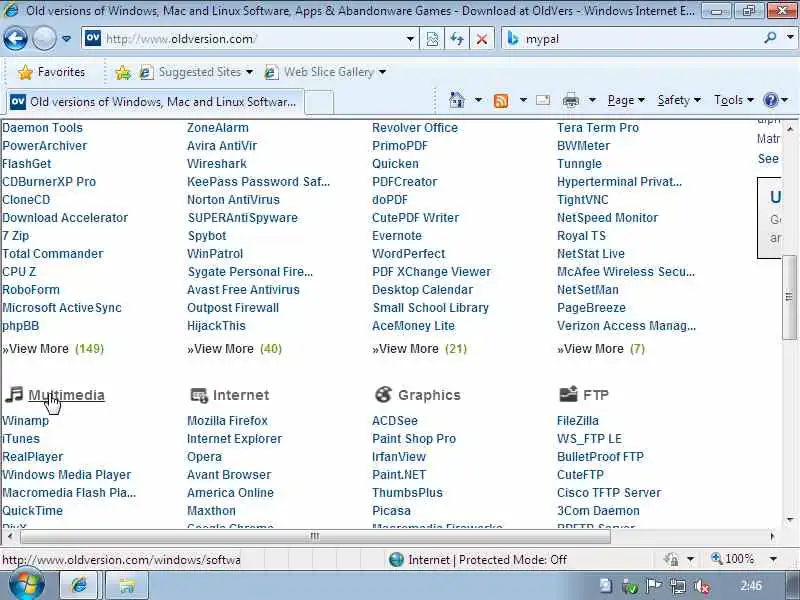Open the zoom level 100% dropdown arrow
This screenshot has height=600, width=800.
coord(773,559)
